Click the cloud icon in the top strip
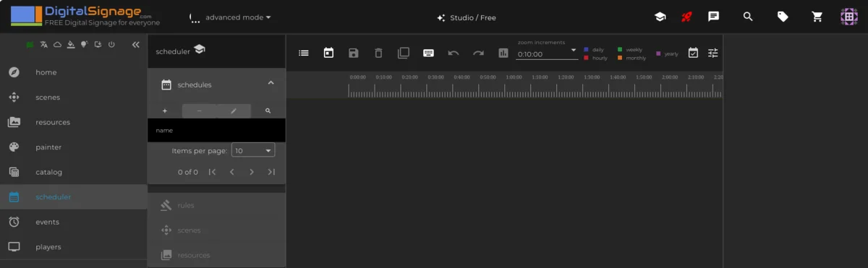Viewport: 868px width, 268px height. pos(57,45)
